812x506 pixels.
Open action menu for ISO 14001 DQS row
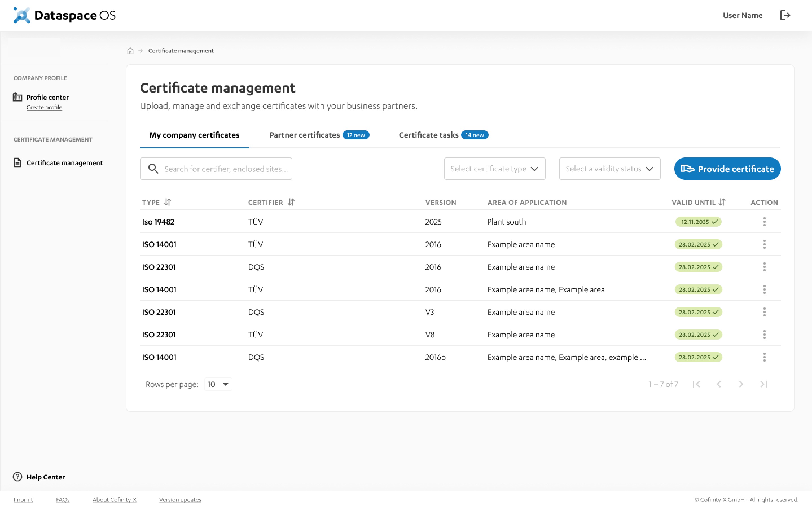[x=764, y=357]
